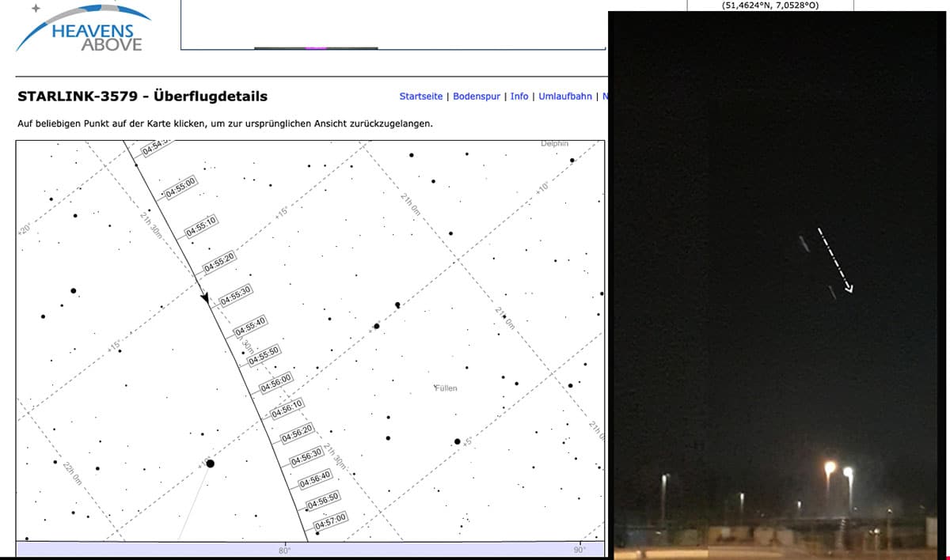Open the Heavens Above logo home link

click(x=83, y=27)
